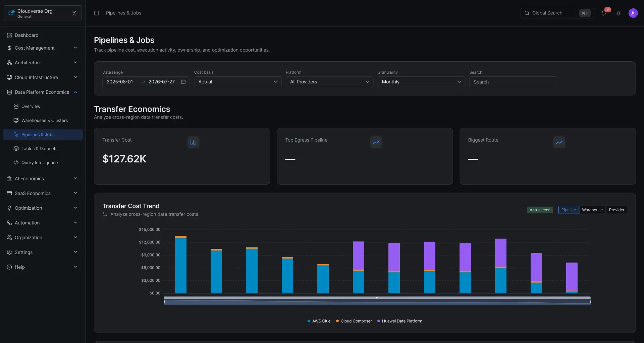Click the Cloudverse Org logo icon
Image resolution: width=644 pixels, height=343 pixels.
pos(11,13)
